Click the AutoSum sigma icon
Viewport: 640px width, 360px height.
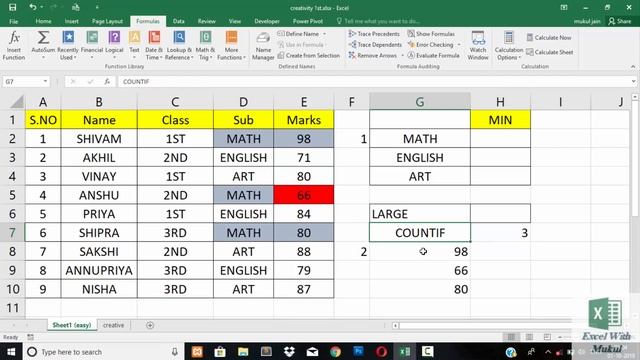pyautogui.click(x=43, y=38)
